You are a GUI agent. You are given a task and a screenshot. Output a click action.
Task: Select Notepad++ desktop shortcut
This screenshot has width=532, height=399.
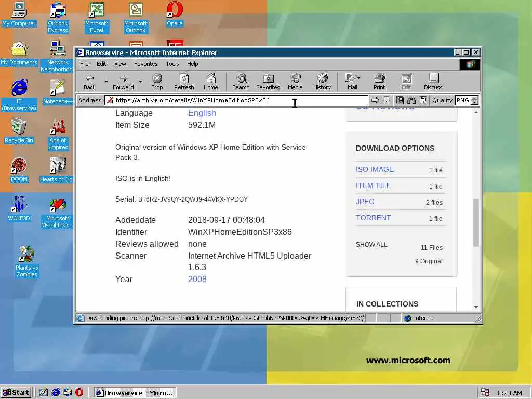(x=58, y=92)
